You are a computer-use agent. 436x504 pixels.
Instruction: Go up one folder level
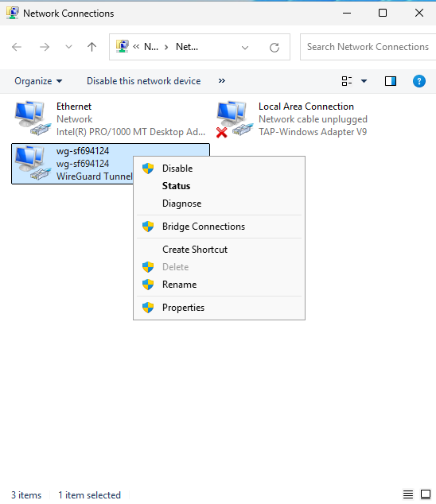(91, 47)
